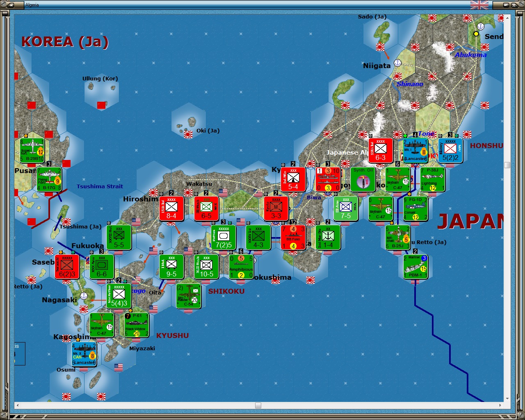Select C-47 Skytrain beside P-38J Lightning
The height and width of the screenshot is (420, 525).
pos(398,179)
